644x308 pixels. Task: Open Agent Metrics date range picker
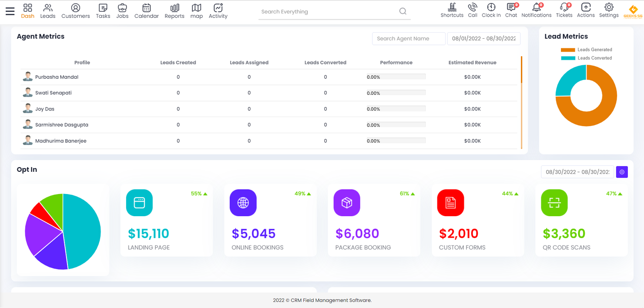coord(483,38)
